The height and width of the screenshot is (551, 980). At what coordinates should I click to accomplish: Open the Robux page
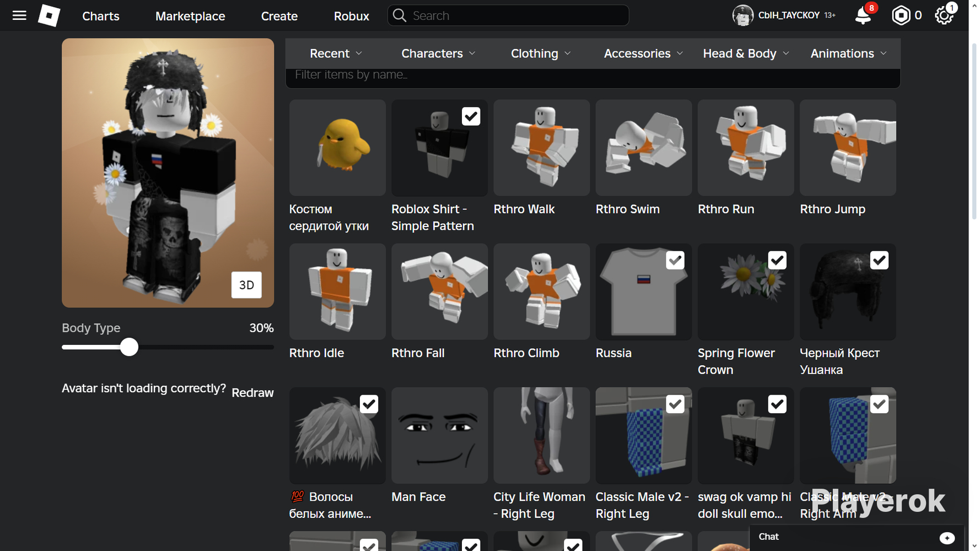tap(352, 16)
